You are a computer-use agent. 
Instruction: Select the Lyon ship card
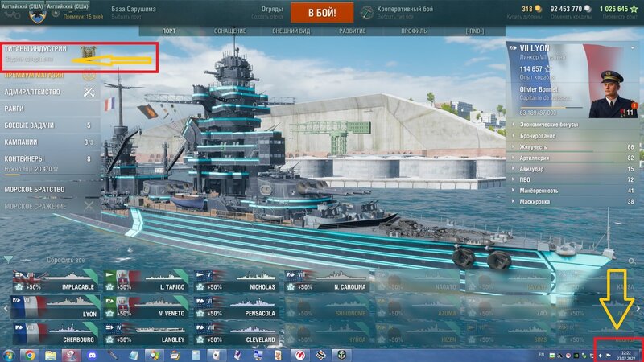(55, 307)
